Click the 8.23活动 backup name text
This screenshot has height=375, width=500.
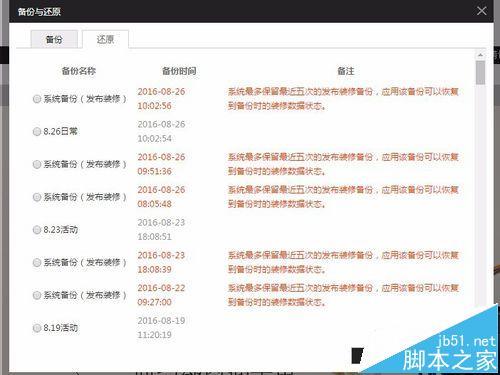point(60,229)
